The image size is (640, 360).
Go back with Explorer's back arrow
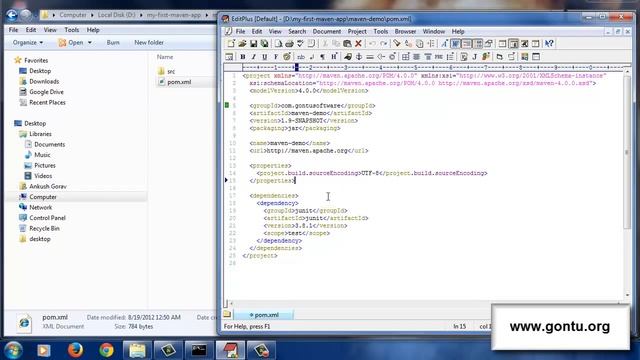(x=12, y=15)
